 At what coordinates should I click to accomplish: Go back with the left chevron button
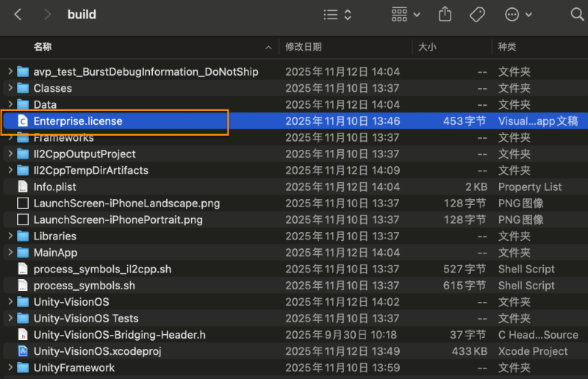[x=18, y=15]
